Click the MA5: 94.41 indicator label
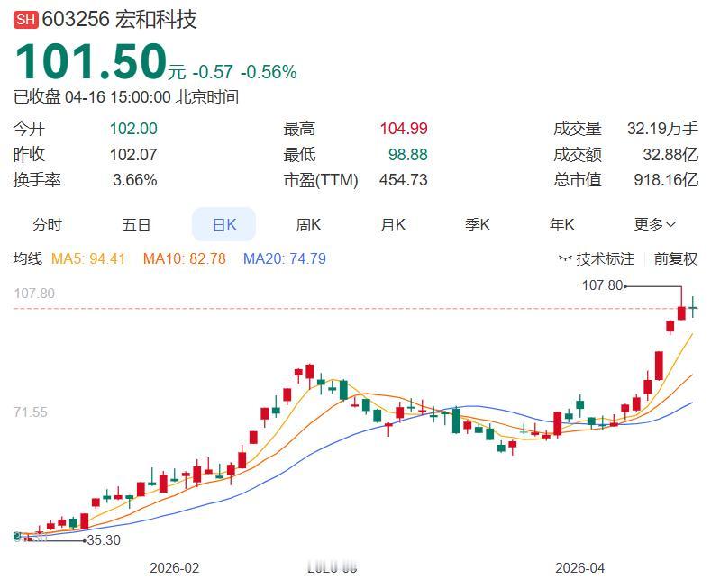Viewport: 711px width, 588px height. (x=88, y=258)
